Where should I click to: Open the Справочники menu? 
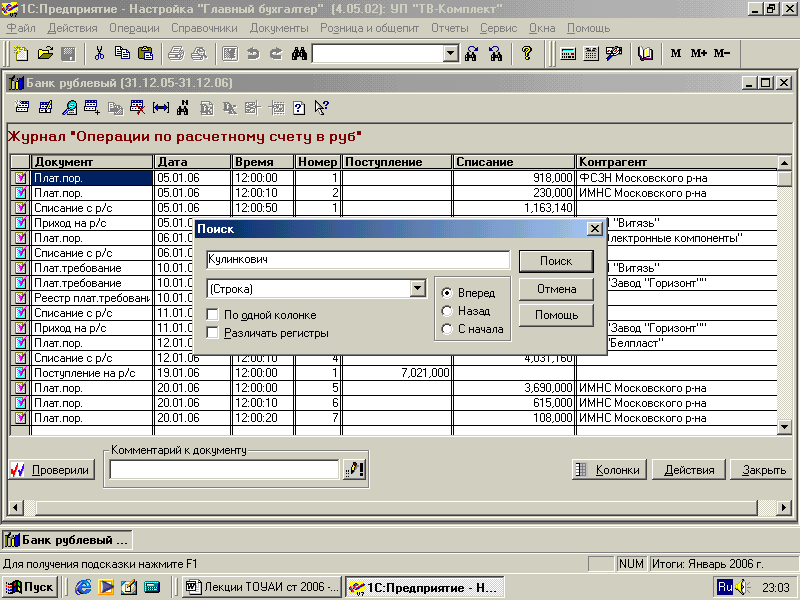coord(204,28)
